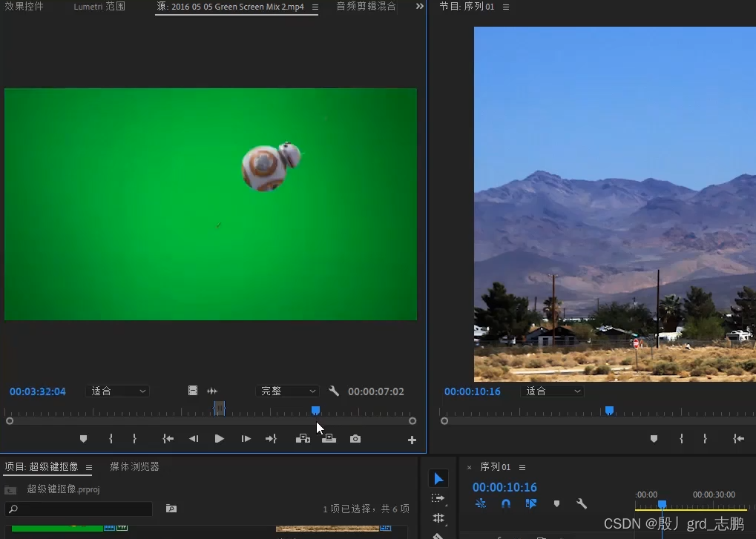This screenshot has width=756, height=539.
Task: Select the Track Select Forward tool
Action: pyautogui.click(x=438, y=498)
